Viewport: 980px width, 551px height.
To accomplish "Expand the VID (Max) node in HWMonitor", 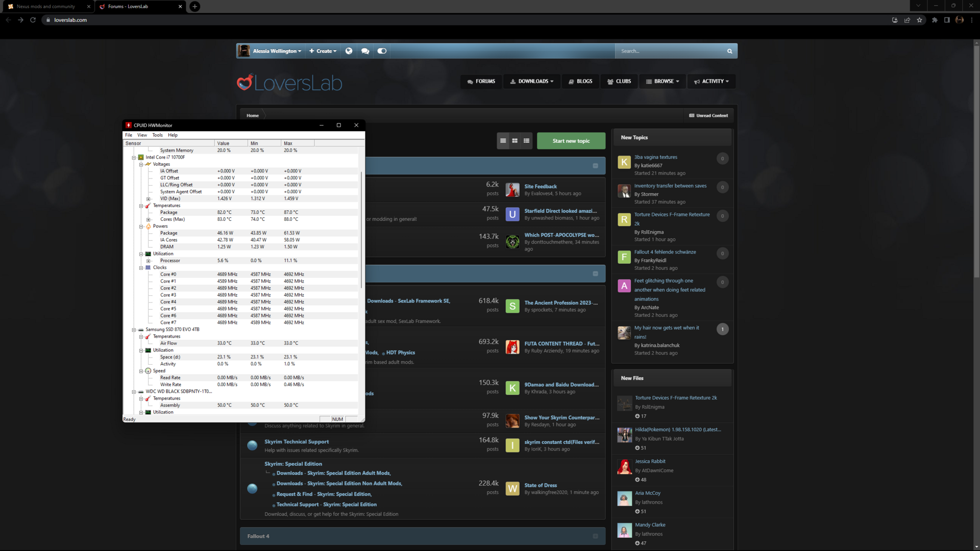I will tap(149, 199).
